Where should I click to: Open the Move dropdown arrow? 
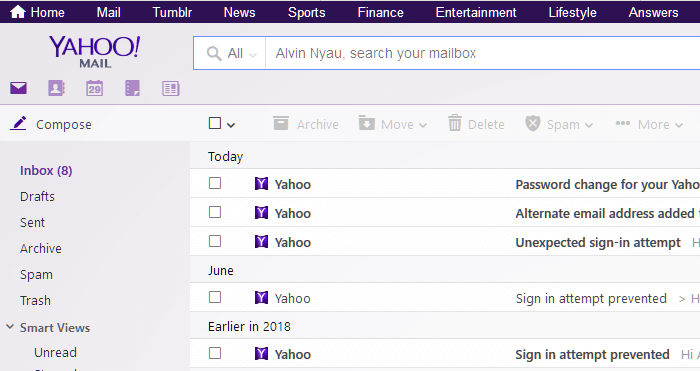[423, 125]
